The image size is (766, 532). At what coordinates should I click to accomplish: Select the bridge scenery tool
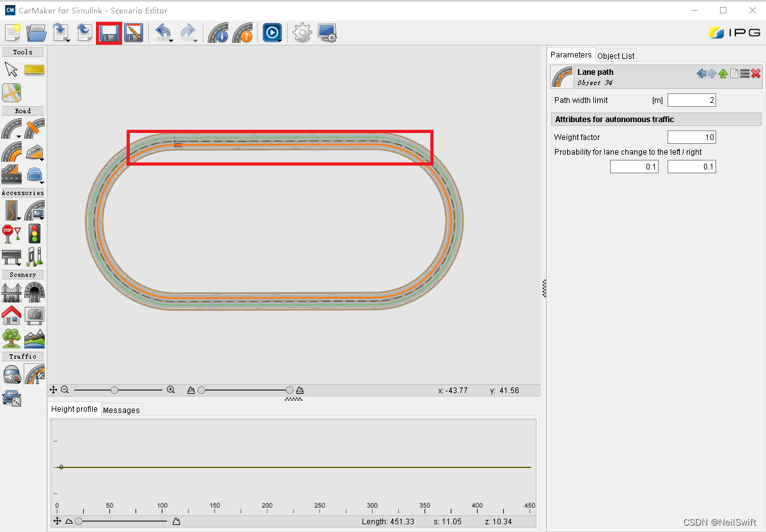coord(12,293)
